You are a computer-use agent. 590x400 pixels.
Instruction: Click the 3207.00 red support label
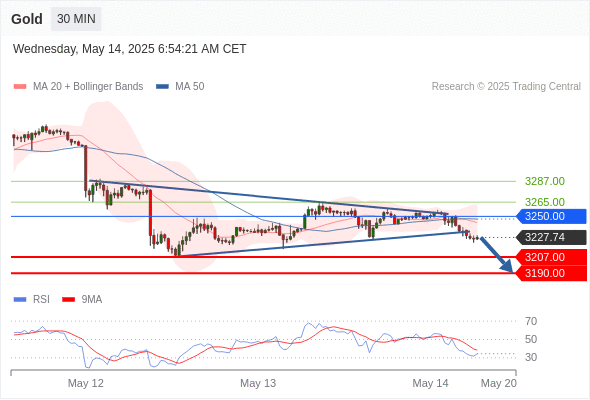pyautogui.click(x=551, y=257)
